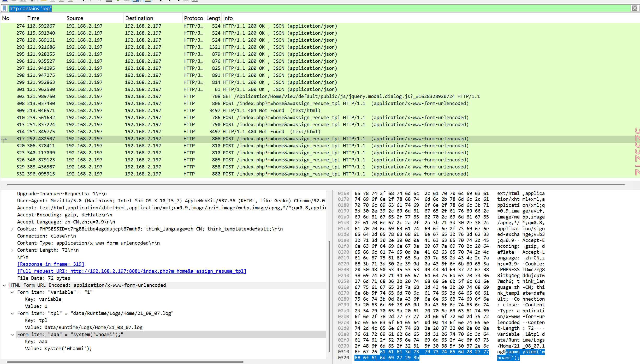
Task: Click the Info column header
Action: (228, 18)
